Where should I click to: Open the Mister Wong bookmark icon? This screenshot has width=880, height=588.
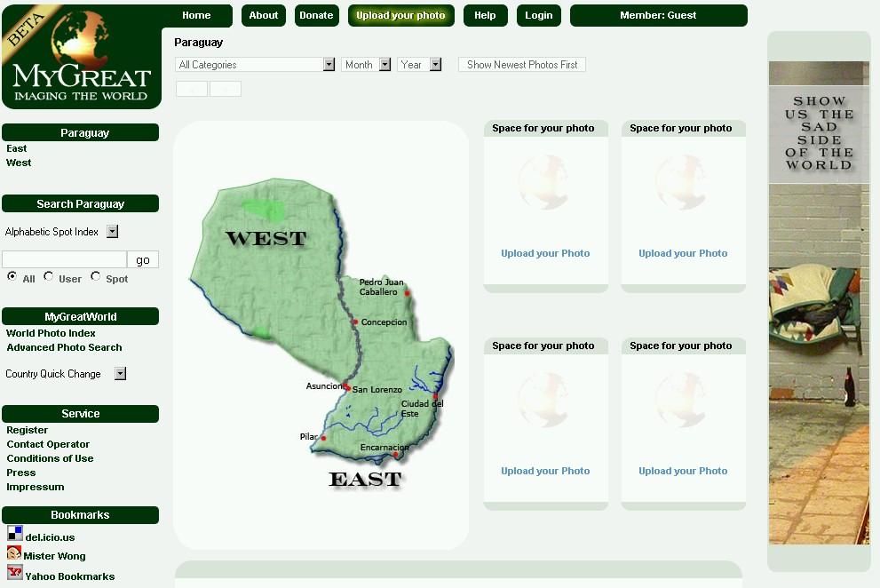[x=14, y=553]
